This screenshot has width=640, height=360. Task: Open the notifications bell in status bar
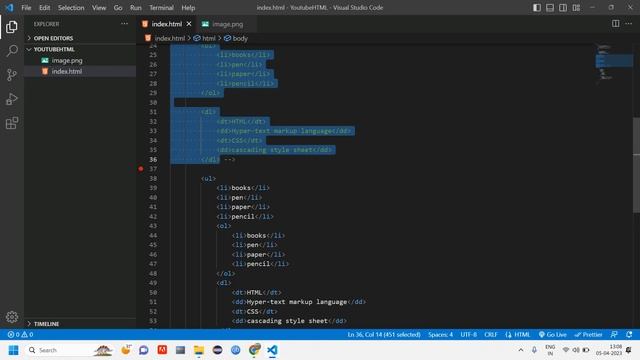point(629,334)
